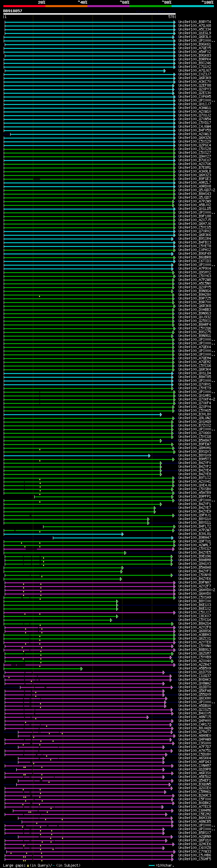The image size is (217, 868).
Task: Select label UniRef100_B7ZXX2
Action: (x=195, y=426)
